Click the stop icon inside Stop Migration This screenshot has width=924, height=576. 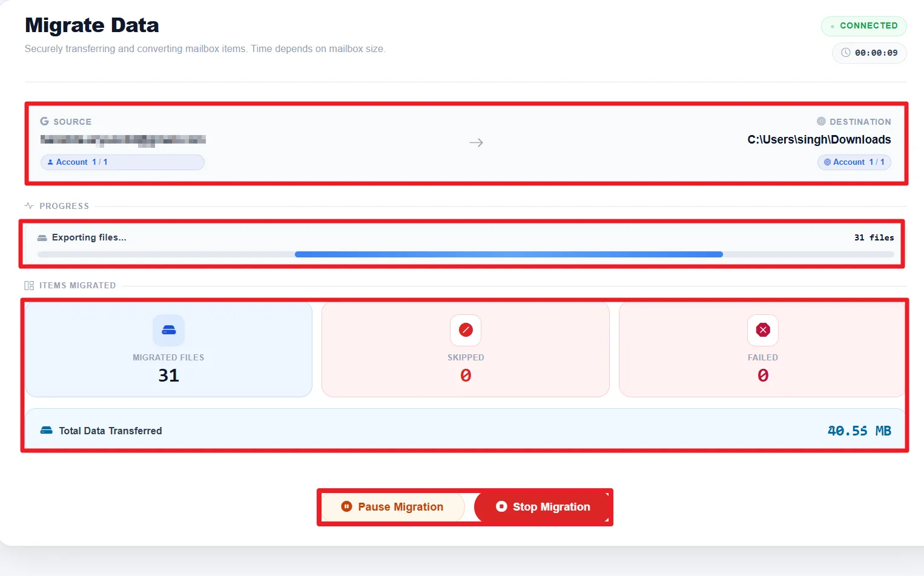(x=501, y=507)
